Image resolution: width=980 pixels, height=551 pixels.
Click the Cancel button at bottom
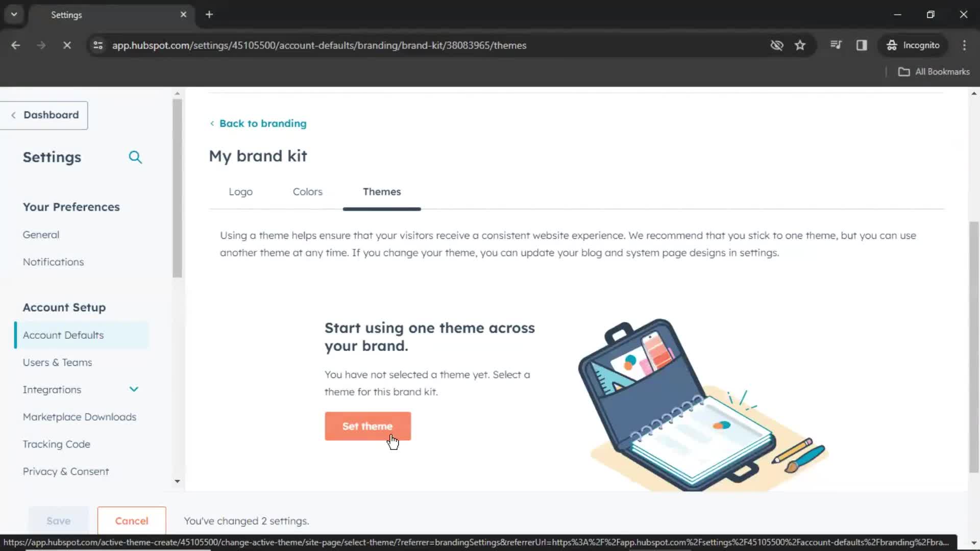point(131,521)
